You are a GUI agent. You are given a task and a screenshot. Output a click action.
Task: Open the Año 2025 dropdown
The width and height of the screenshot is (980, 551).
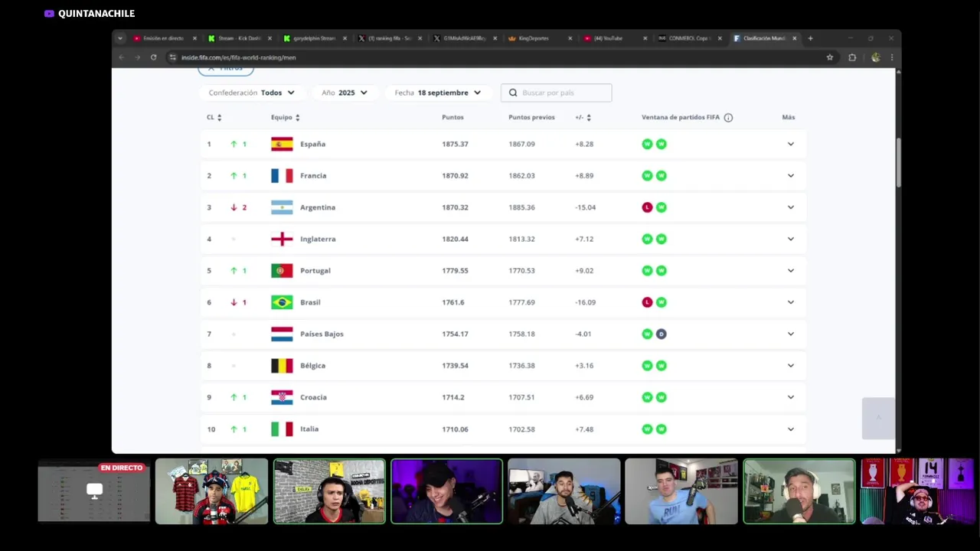(345, 93)
